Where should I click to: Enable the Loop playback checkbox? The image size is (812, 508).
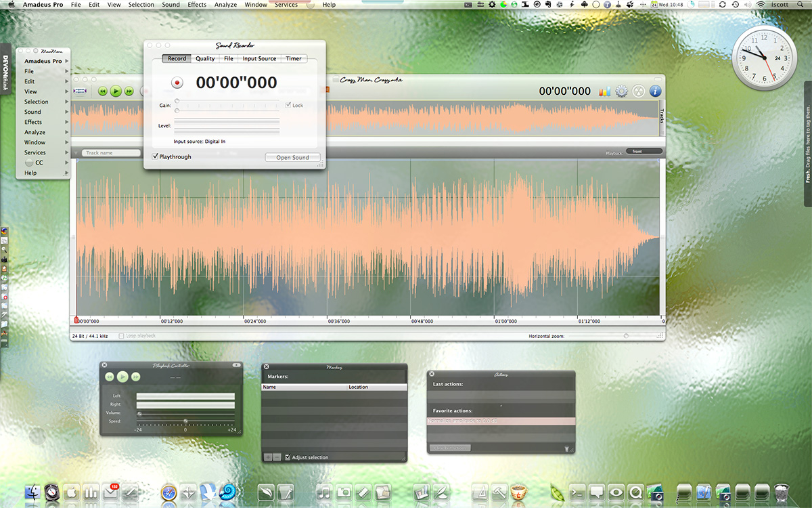[121, 336]
